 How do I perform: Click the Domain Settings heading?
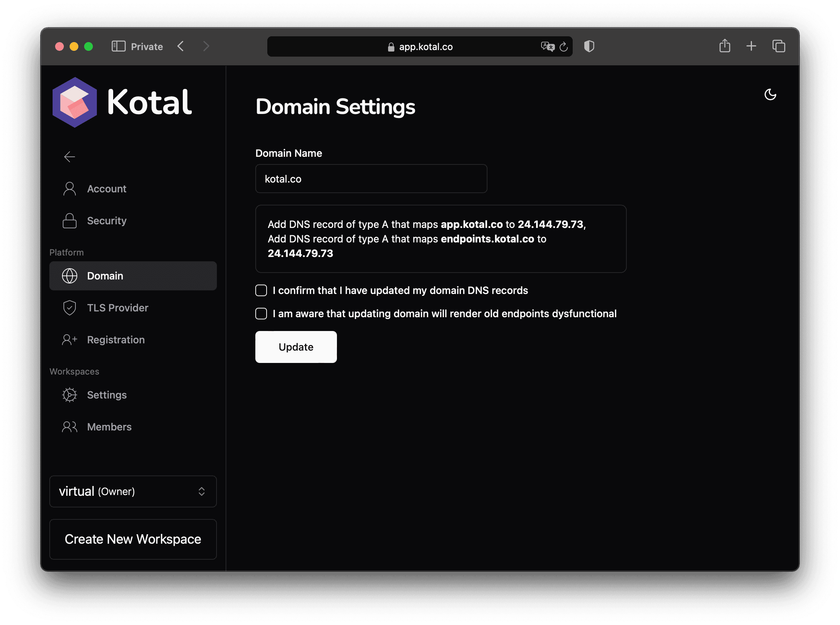[x=335, y=107]
